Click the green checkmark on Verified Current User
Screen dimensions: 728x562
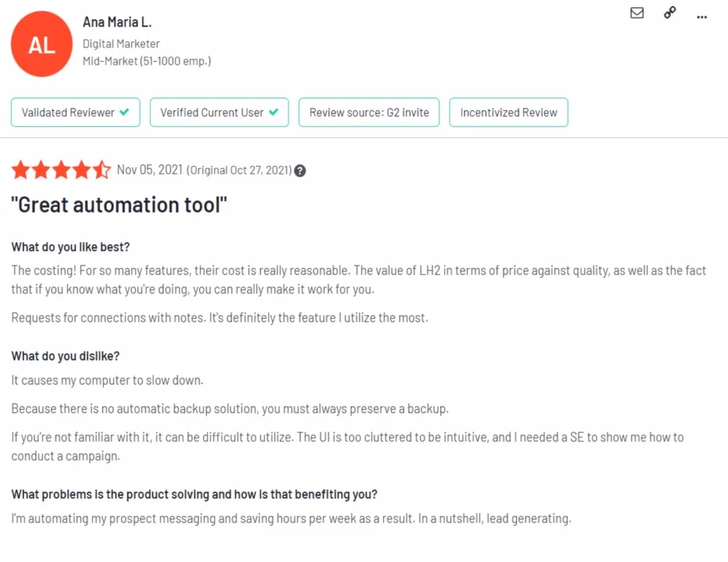click(x=274, y=113)
